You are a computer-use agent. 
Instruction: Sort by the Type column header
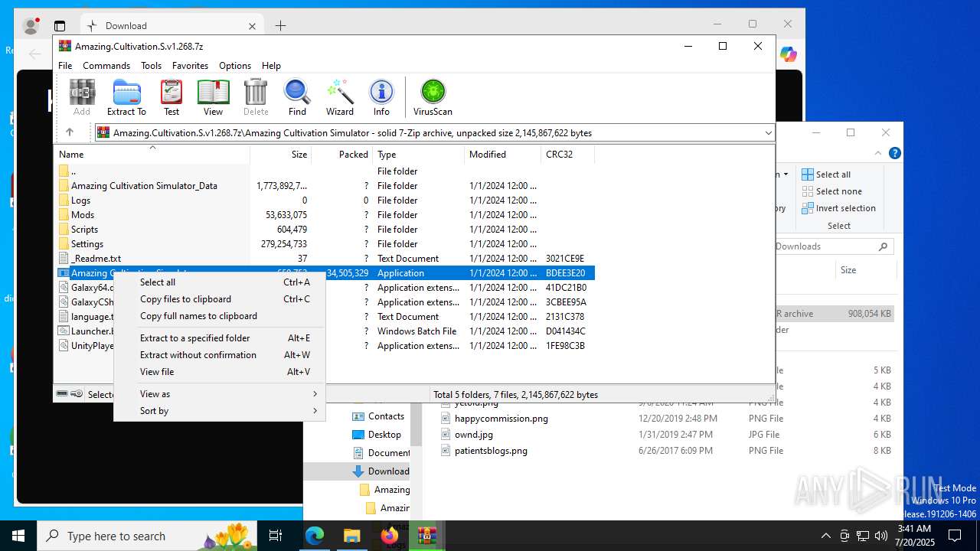point(418,154)
